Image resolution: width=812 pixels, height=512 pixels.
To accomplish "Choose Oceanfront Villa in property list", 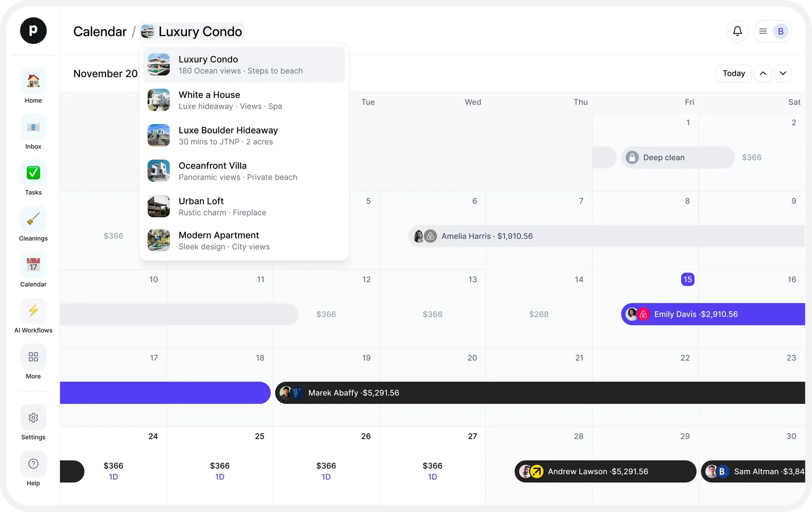I will 244,171.
